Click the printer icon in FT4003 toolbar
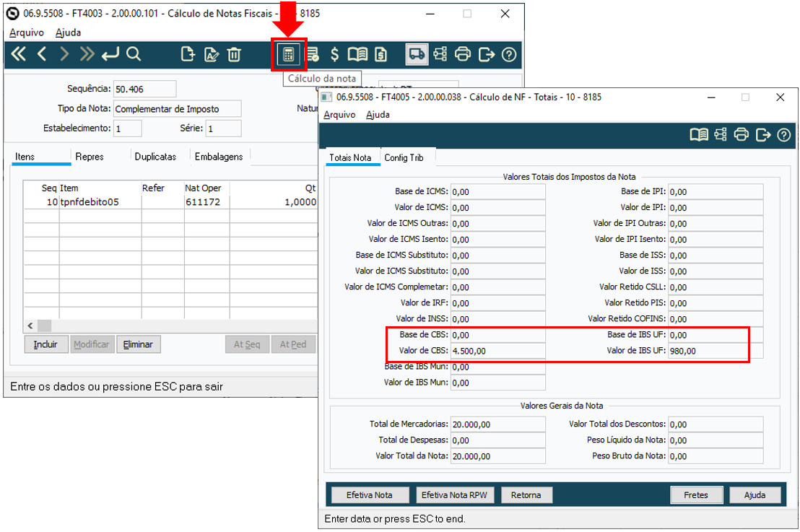Image resolution: width=800 pixels, height=532 pixels. tap(463, 54)
